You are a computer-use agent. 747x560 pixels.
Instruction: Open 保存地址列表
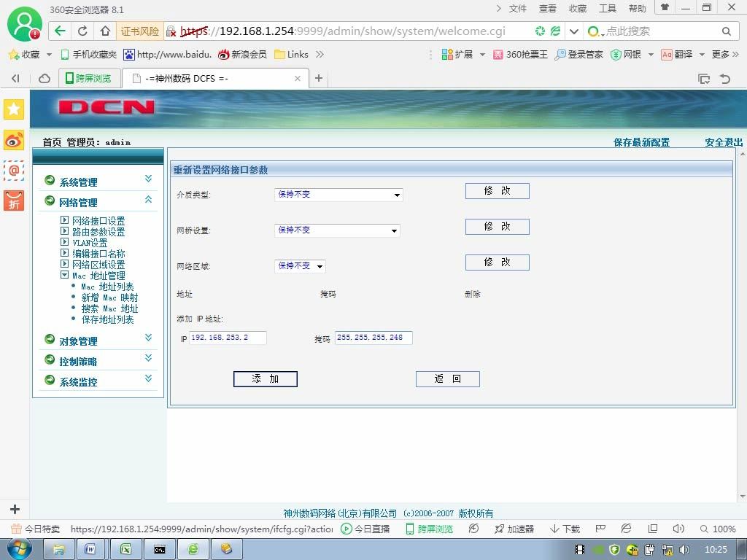(x=107, y=319)
